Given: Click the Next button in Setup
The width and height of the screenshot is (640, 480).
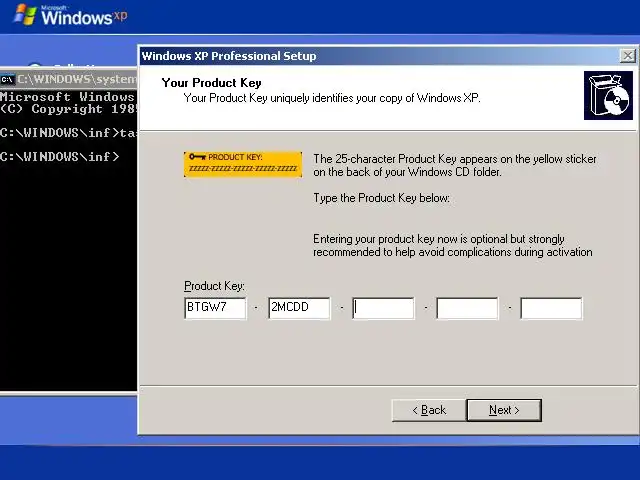Looking at the screenshot, I should (504, 410).
